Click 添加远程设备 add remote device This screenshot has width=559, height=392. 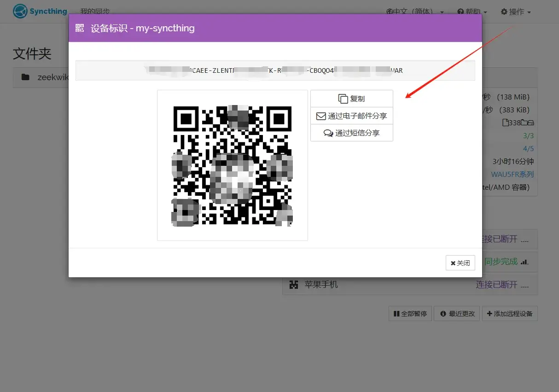click(x=510, y=314)
